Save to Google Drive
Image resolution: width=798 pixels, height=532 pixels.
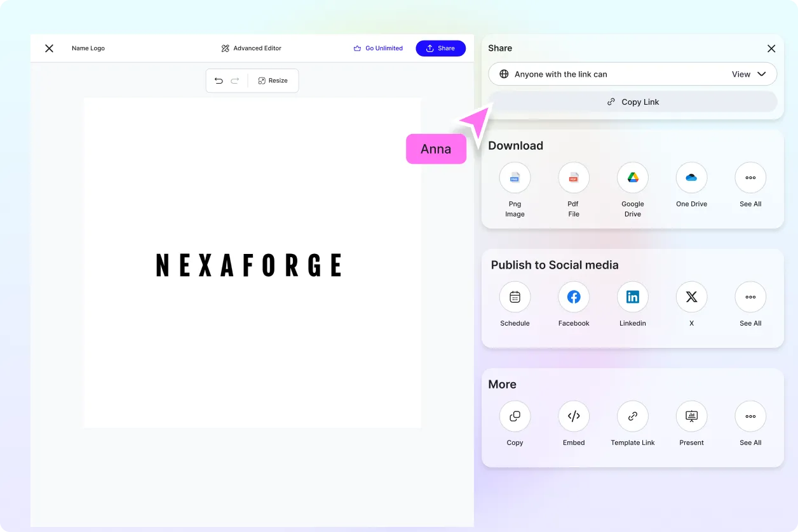[x=633, y=178]
